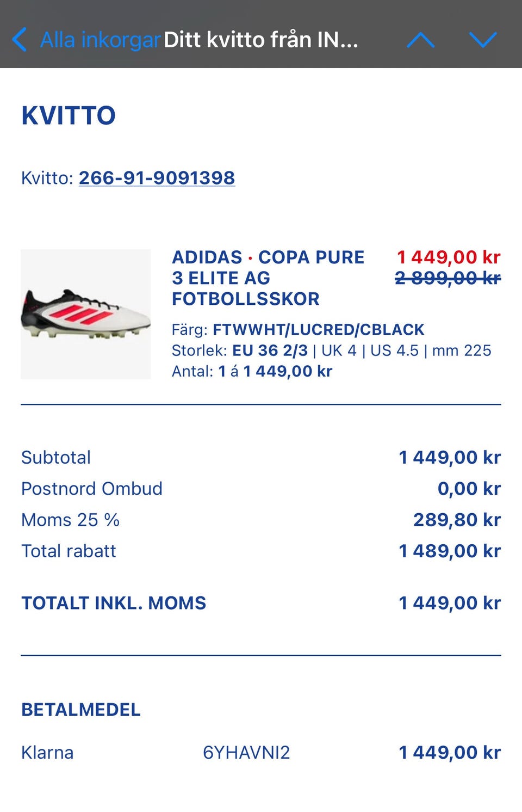This screenshot has height=812, width=522.
Task: Tap the payment reference 6YHAVNI2
Action: coord(246,753)
